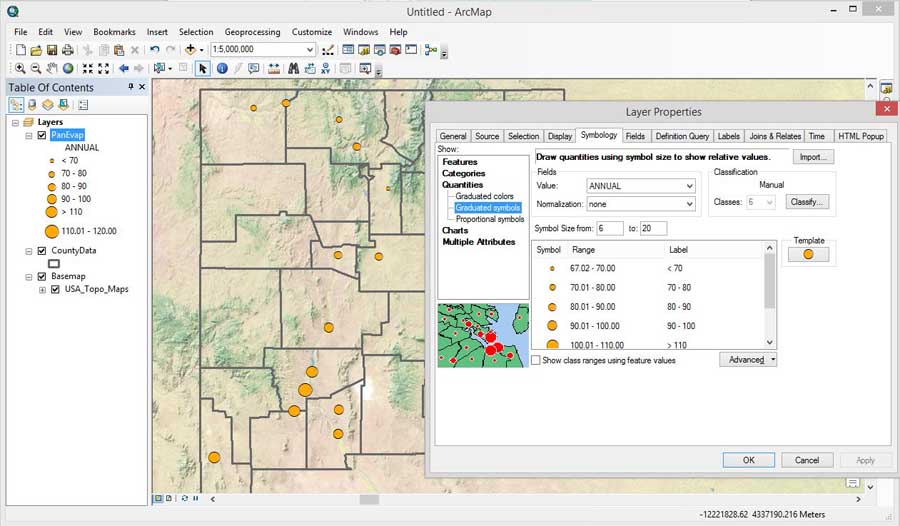Click the Advanced button
The image size is (900, 526).
748,360
